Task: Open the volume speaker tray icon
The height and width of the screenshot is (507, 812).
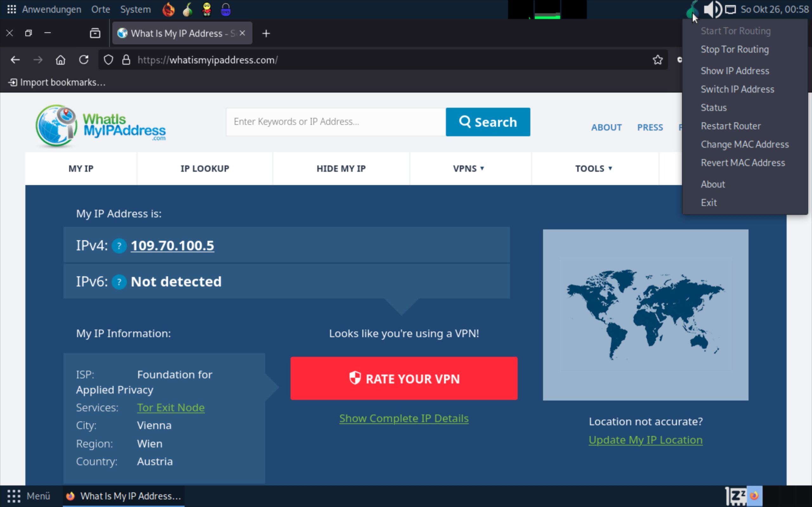Action: point(712,10)
